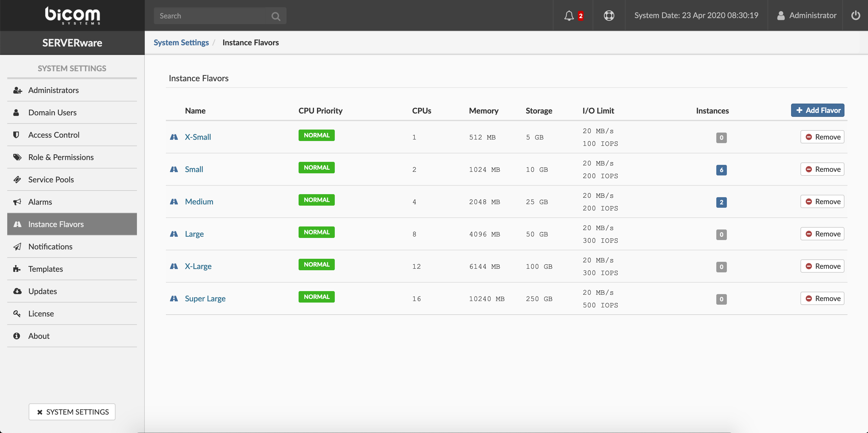Viewport: 868px width, 433px height.
Task: Click the notifications bell icon
Action: (x=569, y=15)
